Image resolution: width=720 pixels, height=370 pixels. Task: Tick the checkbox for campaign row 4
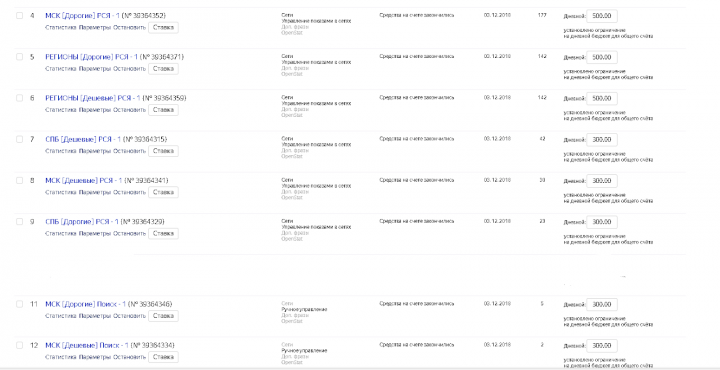pos(19,16)
